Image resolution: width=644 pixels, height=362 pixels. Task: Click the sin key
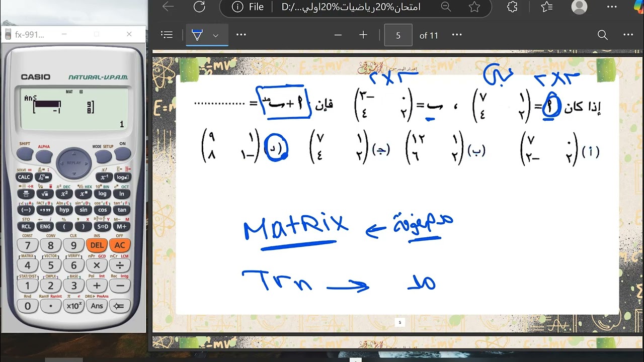tap(84, 210)
